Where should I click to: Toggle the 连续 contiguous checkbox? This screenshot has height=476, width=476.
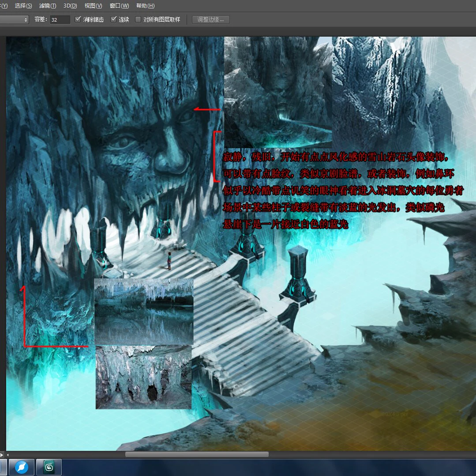click(x=113, y=19)
